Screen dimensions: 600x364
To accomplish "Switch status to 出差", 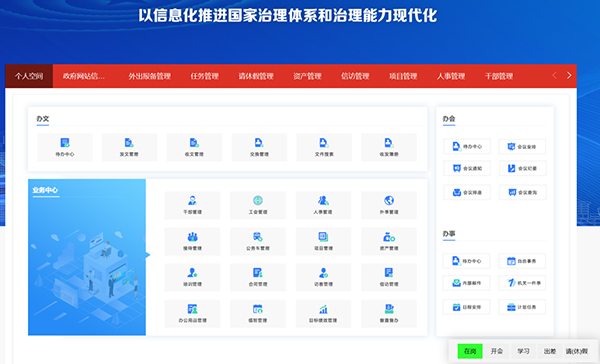I will point(550,351).
